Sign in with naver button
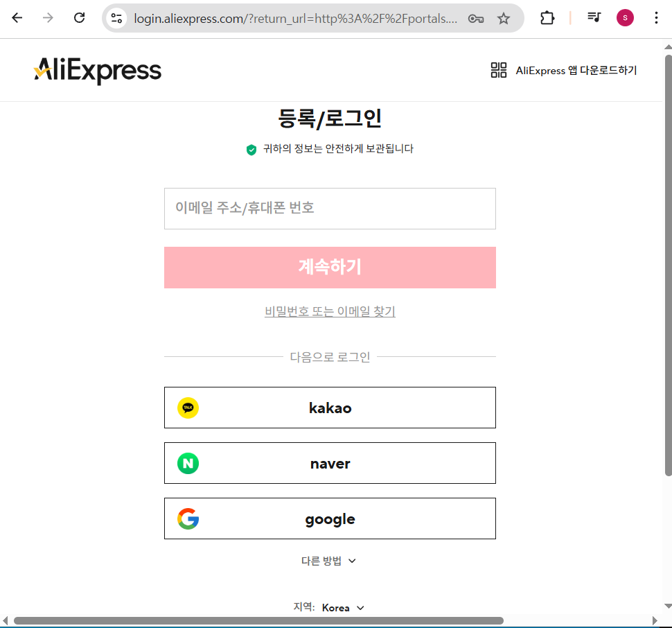Viewport: 672px width, 628px height. (x=330, y=463)
